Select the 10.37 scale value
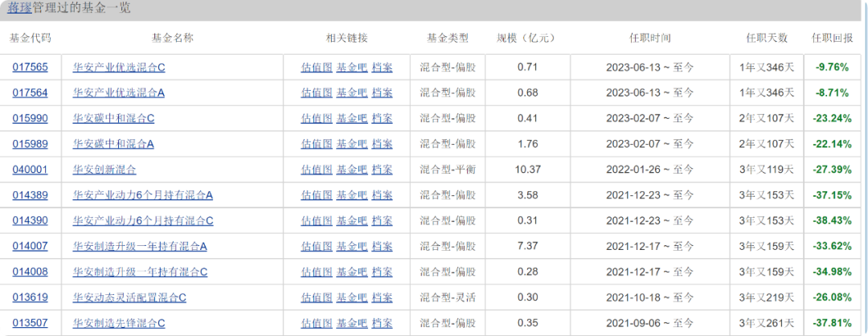Screen dimensions: 868x336 [527, 170]
